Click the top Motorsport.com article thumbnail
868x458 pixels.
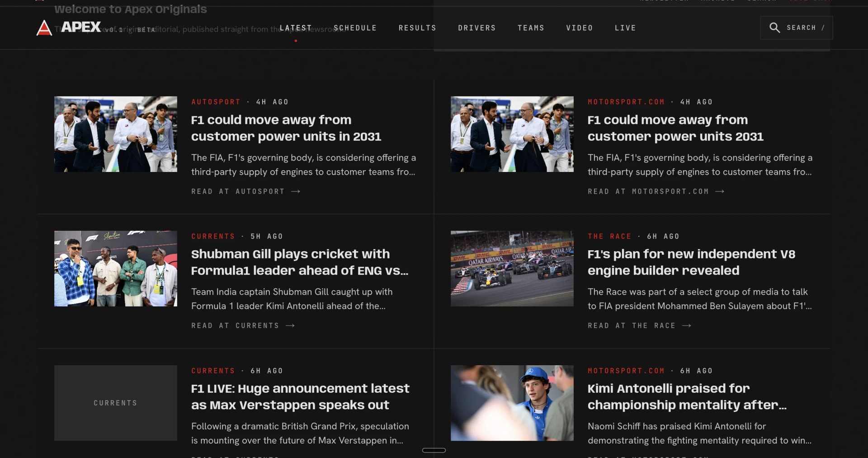512,134
